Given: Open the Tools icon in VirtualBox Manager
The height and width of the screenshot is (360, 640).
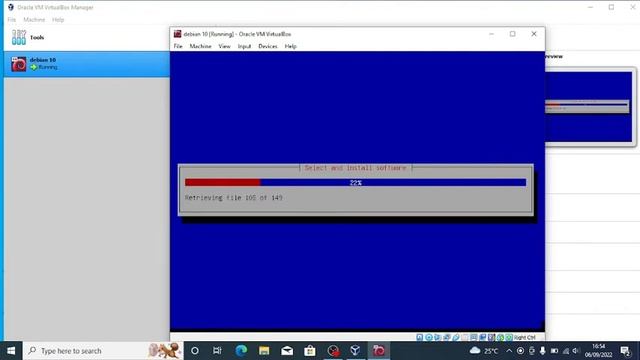Looking at the screenshot, I should 18,37.
